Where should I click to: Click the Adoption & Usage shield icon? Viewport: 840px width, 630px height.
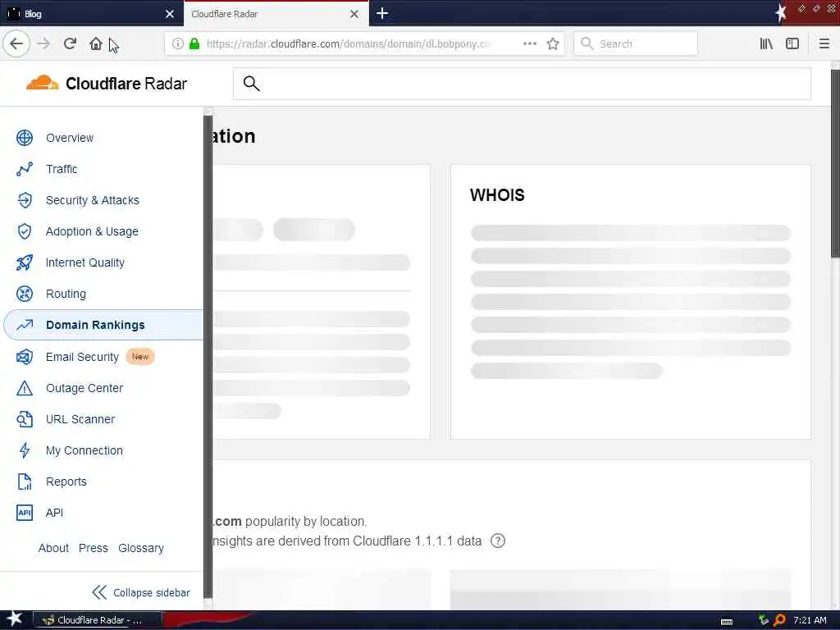click(x=24, y=231)
